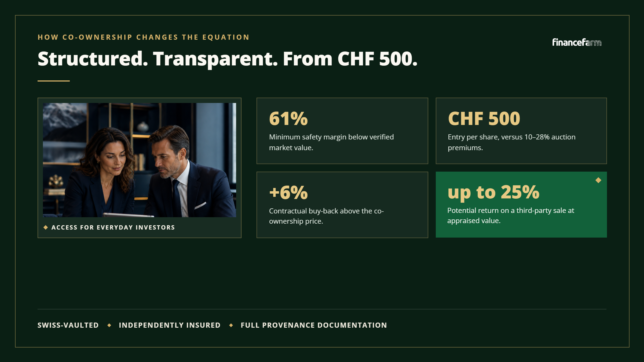Click the +6% buy-back card
Viewport: 644px width, 362px height.
342,205
